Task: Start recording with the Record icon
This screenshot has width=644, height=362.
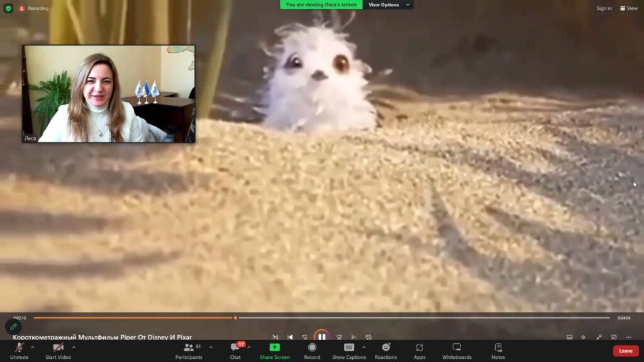Action: point(312,348)
